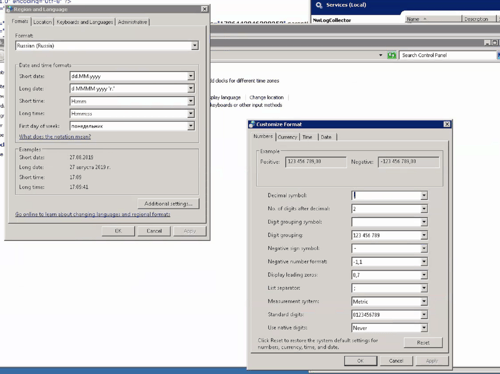Click the Services (Local) magnifier icon
This screenshot has width=500, height=374.
tap(319, 5)
